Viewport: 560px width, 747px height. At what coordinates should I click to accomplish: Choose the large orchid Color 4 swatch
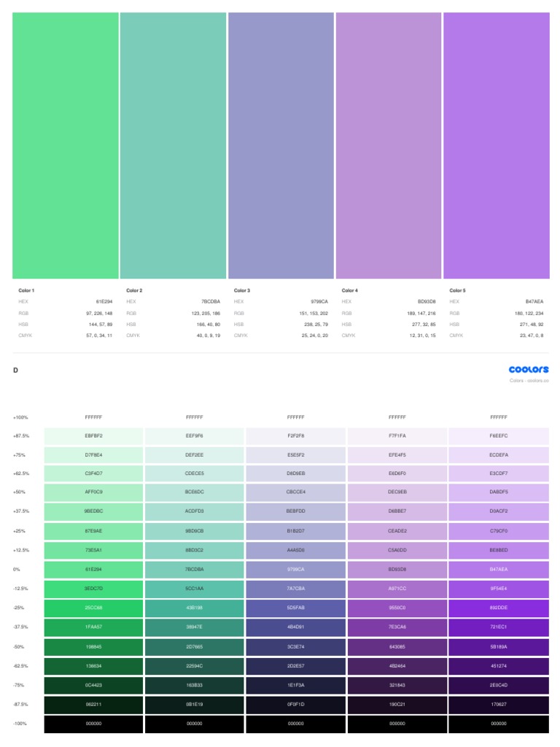pyautogui.click(x=389, y=145)
